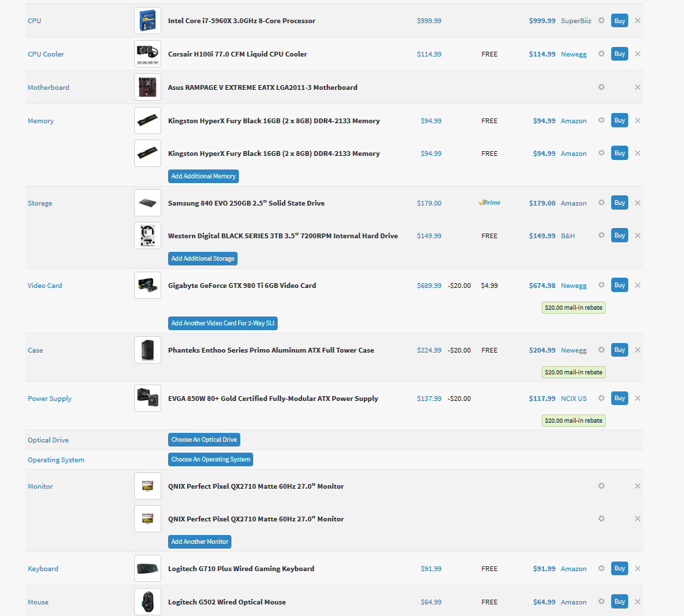Open the Power Supply category link
The image size is (684, 616).
pos(50,398)
